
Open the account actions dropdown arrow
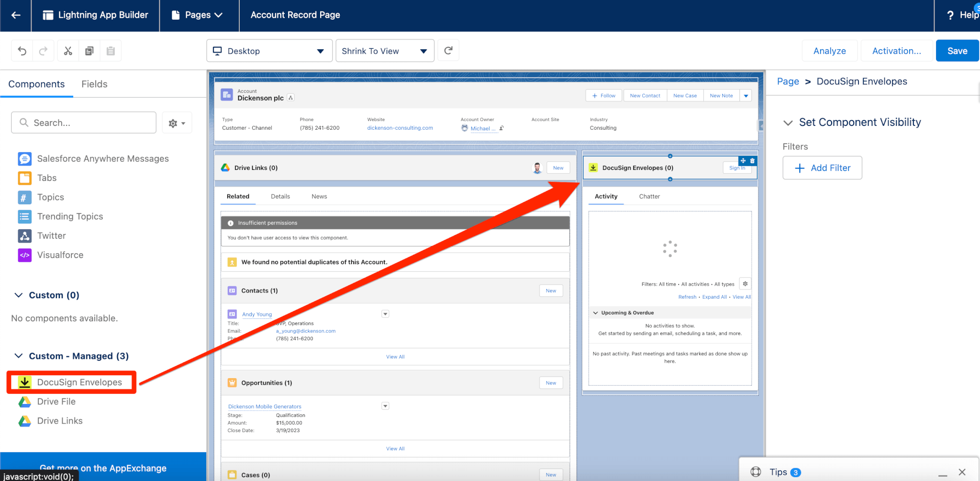pos(746,96)
